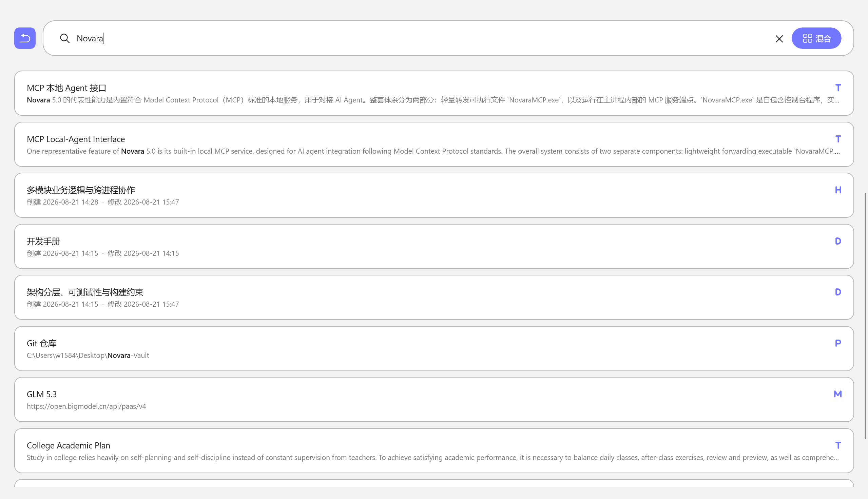Click the M badge on GLM 5.3
This screenshot has height=499, width=868.
[x=837, y=394]
